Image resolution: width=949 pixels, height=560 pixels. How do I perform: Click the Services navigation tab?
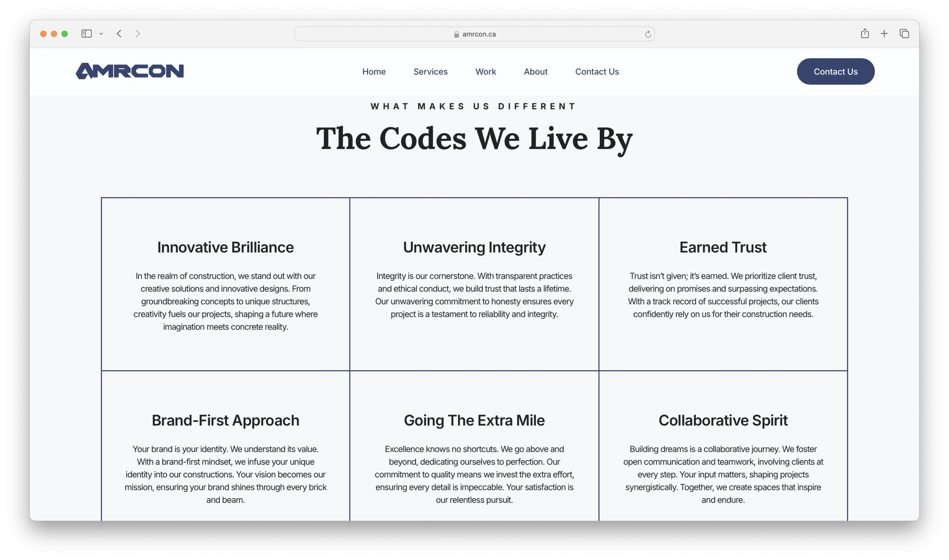tap(430, 71)
